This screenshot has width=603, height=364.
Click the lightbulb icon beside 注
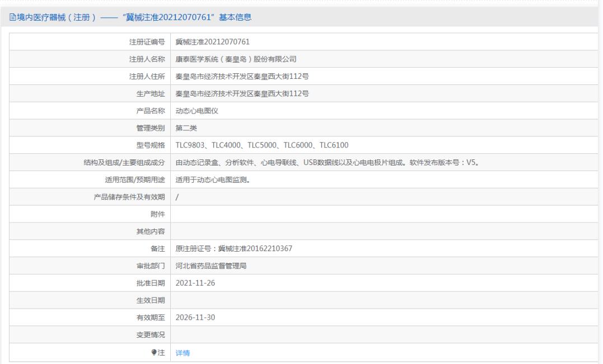154,352
